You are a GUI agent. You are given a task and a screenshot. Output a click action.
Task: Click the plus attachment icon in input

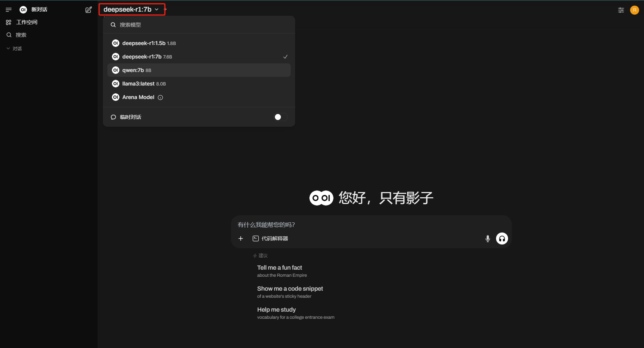[x=241, y=238]
